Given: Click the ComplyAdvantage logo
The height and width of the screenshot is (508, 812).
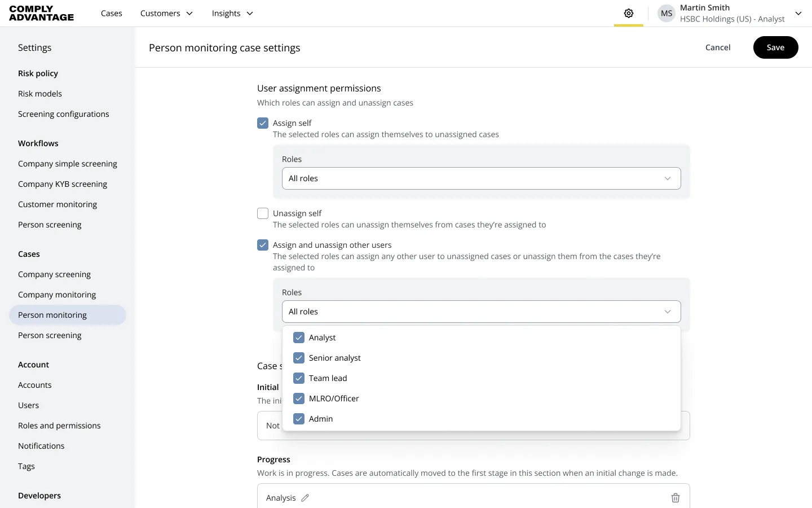Looking at the screenshot, I should [41, 13].
